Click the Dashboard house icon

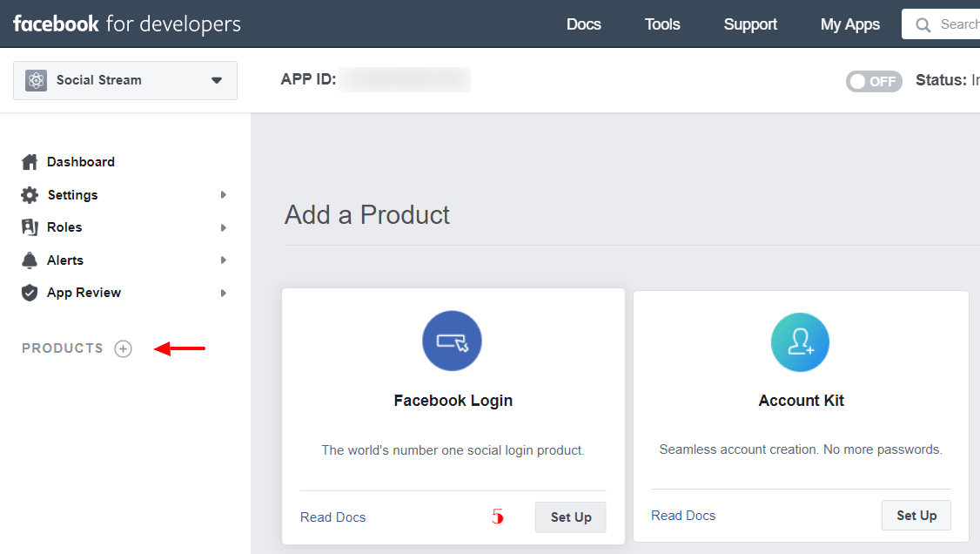pos(30,162)
